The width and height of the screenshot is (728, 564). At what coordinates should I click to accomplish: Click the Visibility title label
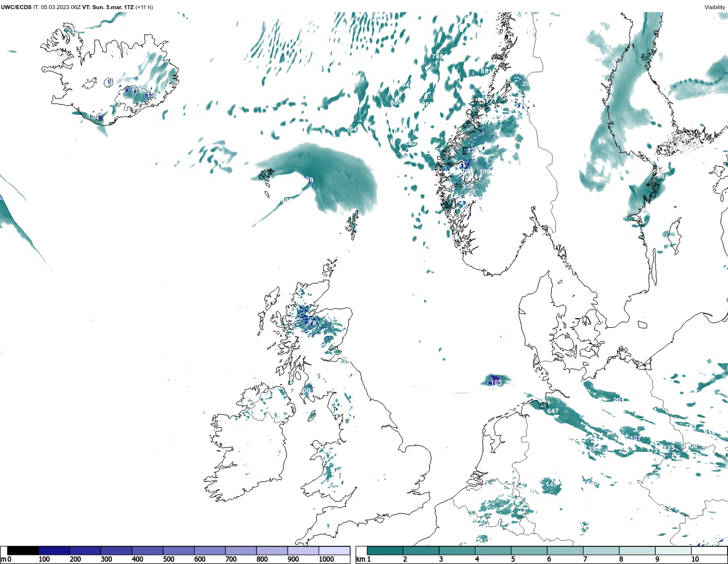(x=715, y=7)
